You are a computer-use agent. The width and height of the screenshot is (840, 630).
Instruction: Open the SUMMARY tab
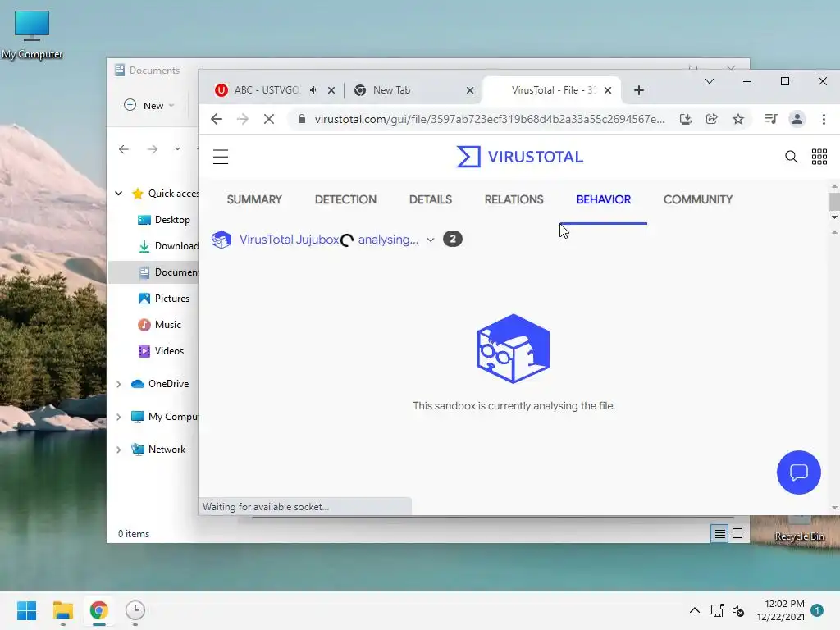tap(254, 199)
